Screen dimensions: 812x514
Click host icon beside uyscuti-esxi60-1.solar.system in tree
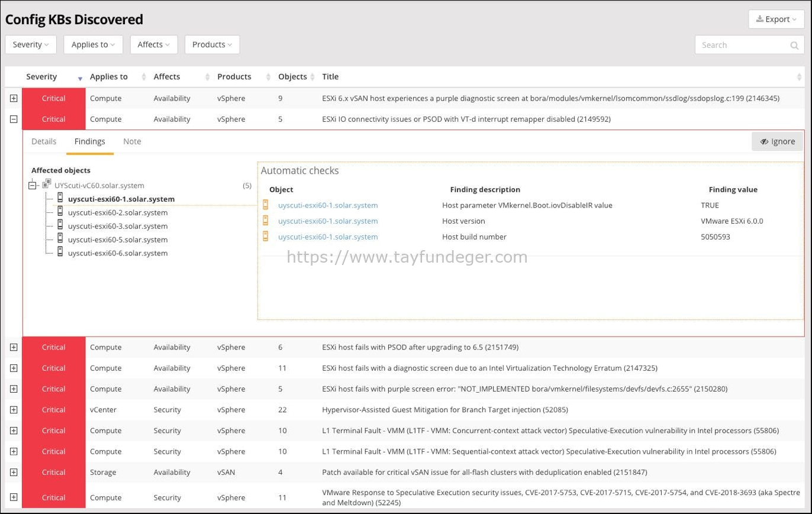60,198
